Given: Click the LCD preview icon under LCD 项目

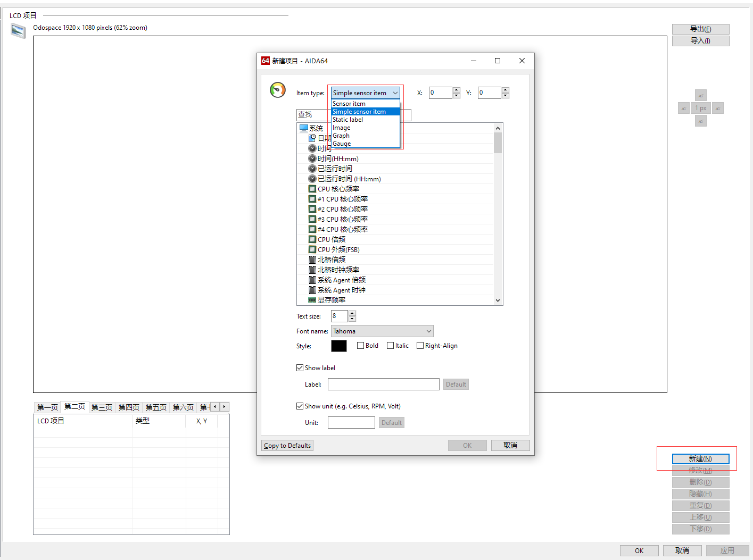Looking at the screenshot, I should tap(18, 31).
